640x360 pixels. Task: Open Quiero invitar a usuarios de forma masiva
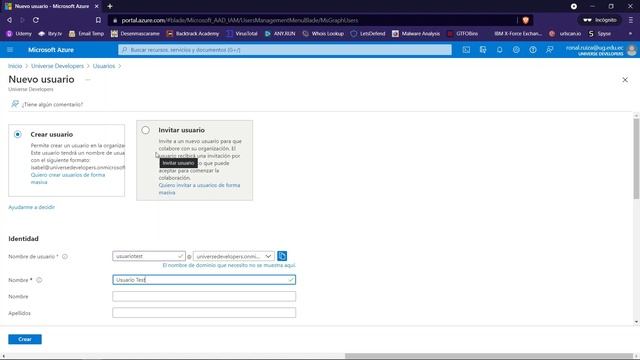[x=199, y=189]
